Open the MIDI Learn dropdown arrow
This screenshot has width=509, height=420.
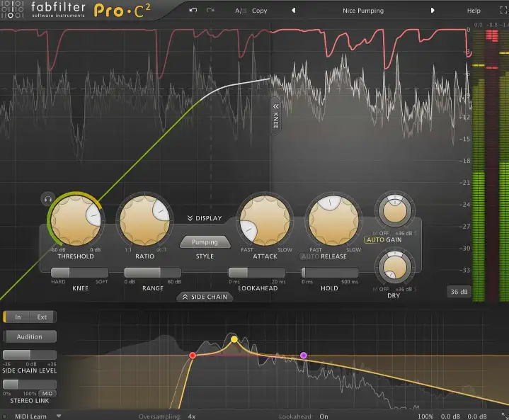[x=59, y=416]
